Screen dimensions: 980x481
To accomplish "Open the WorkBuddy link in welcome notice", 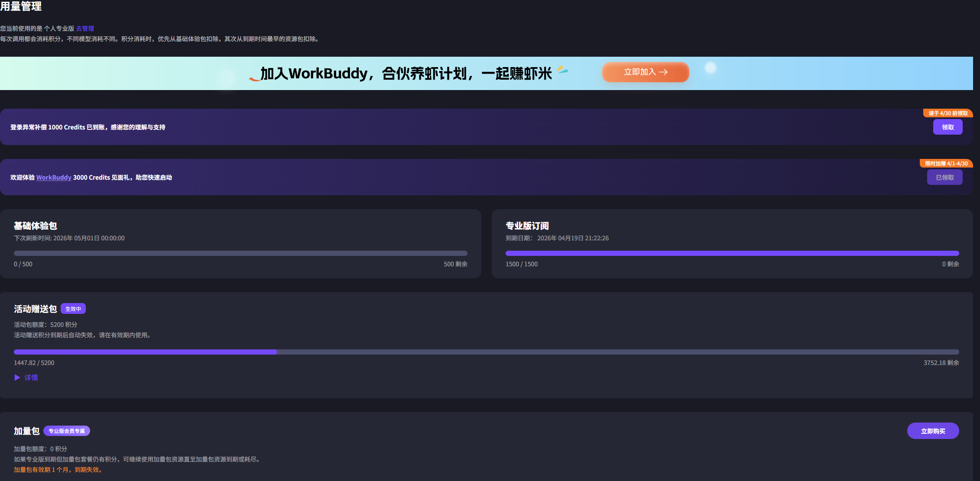I will pos(54,178).
